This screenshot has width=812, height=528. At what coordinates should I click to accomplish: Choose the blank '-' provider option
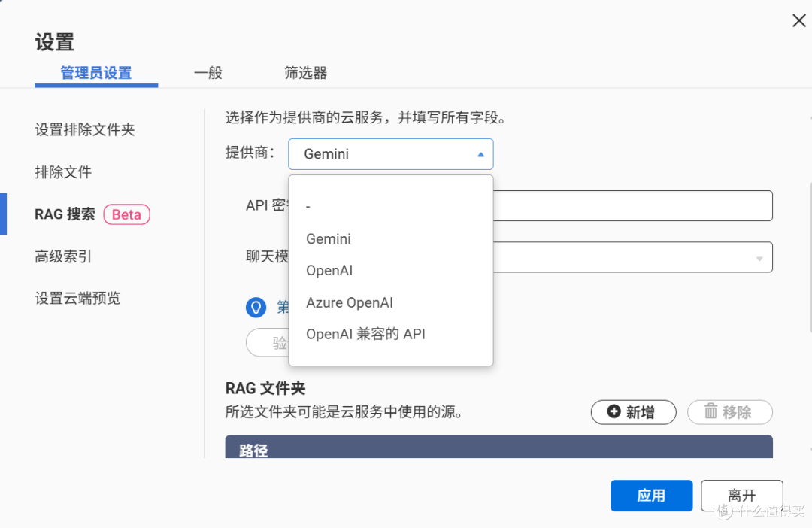[x=390, y=207]
